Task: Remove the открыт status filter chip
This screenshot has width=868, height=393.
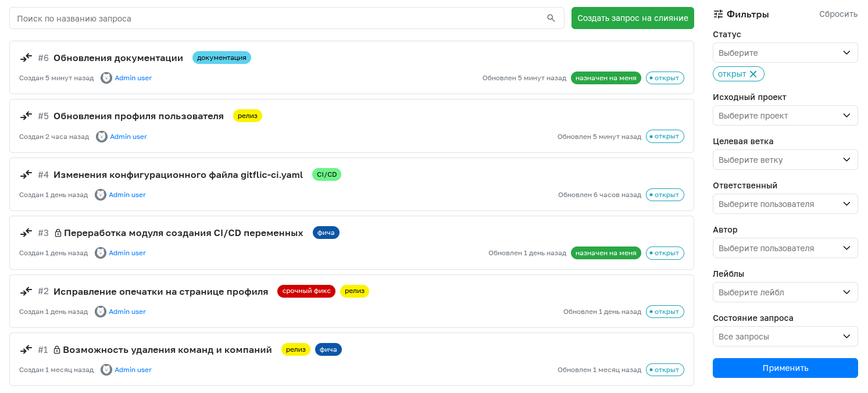Action: 753,74
